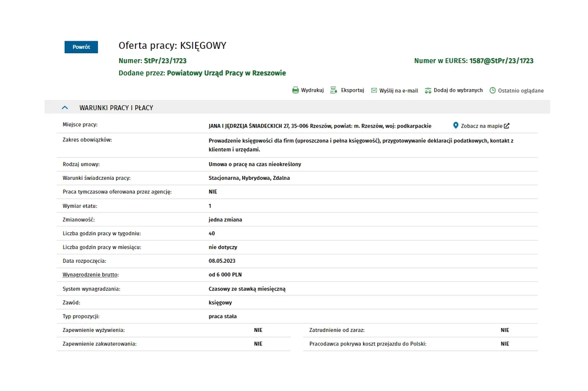The height and width of the screenshot is (391, 588).
Task: Click Umowa o pracę na czas nieokreślony
Action: (255, 164)
